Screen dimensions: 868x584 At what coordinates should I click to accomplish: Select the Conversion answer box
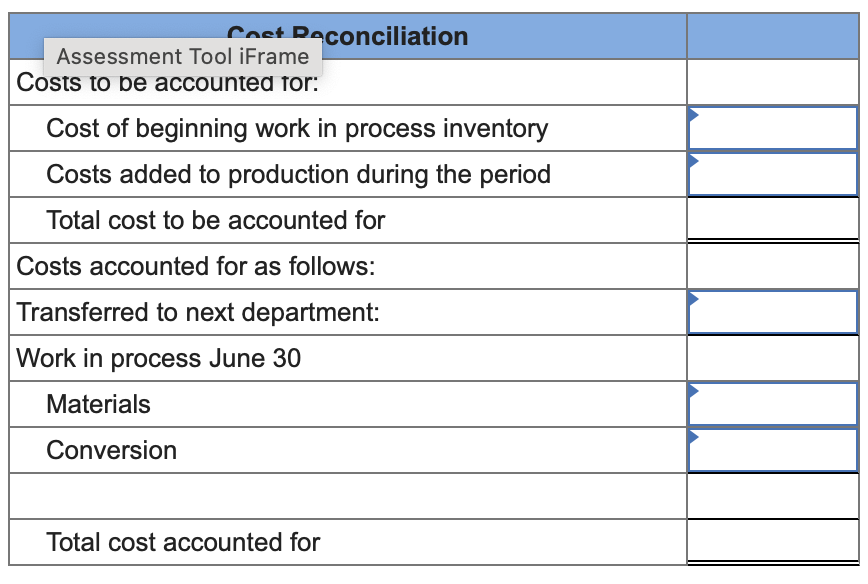[x=775, y=450]
